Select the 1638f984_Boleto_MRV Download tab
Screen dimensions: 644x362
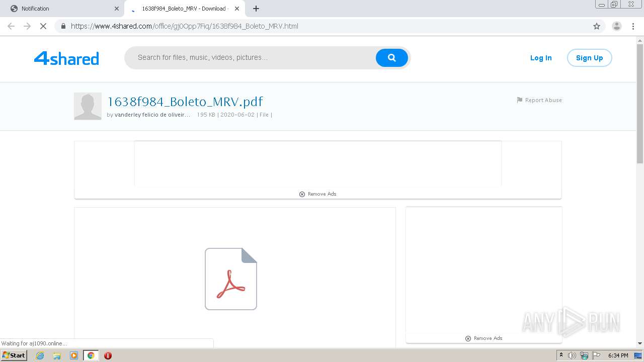point(184,9)
